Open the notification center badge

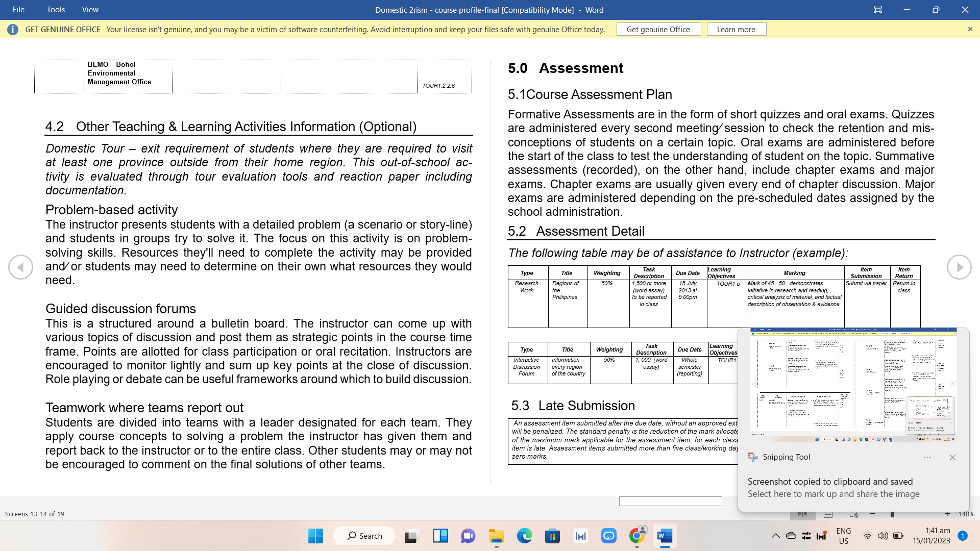click(963, 536)
